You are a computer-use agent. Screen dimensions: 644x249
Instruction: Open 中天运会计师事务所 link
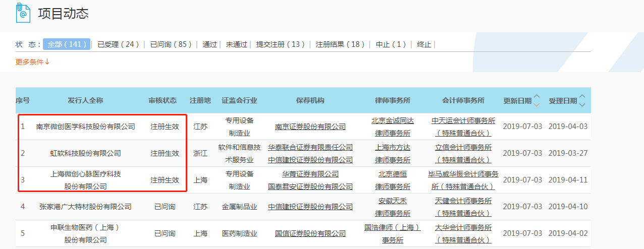tap(463, 127)
